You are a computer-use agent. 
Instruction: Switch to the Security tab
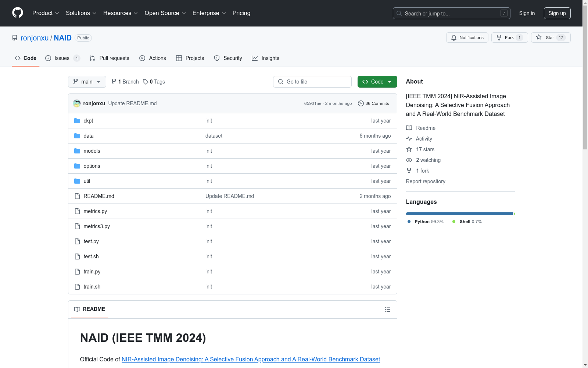pyautogui.click(x=228, y=58)
